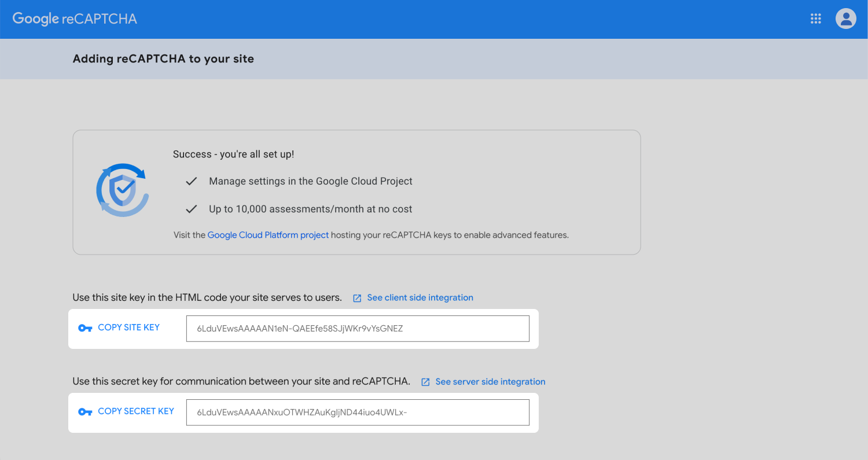Click the key icon next to COPY SECRET KEY
The width and height of the screenshot is (868, 460).
pos(85,411)
